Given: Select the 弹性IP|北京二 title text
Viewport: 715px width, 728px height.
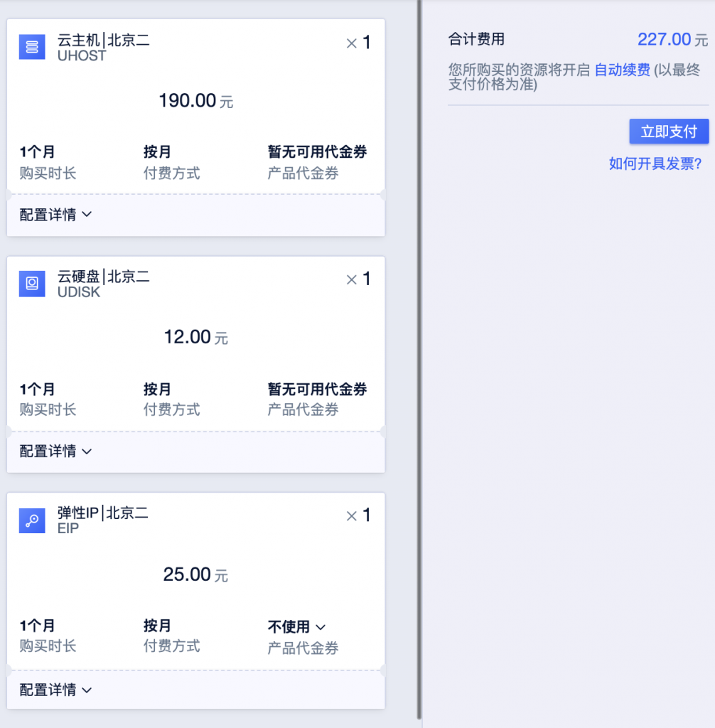Looking at the screenshot, I should tap(103, 513).
